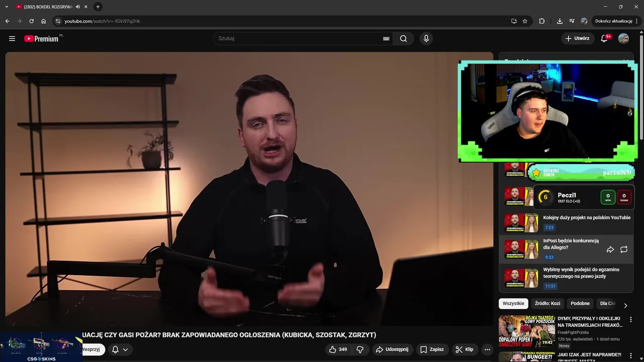This screenshot has width=644, height=362.
Task: Mute the tab's audio speaker icon
Action: click(77, 7)
